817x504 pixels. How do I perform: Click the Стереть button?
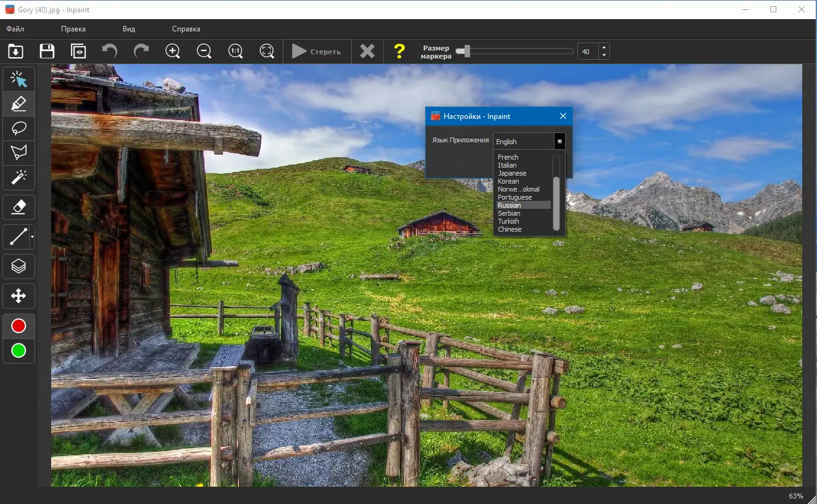coord(317,51)
